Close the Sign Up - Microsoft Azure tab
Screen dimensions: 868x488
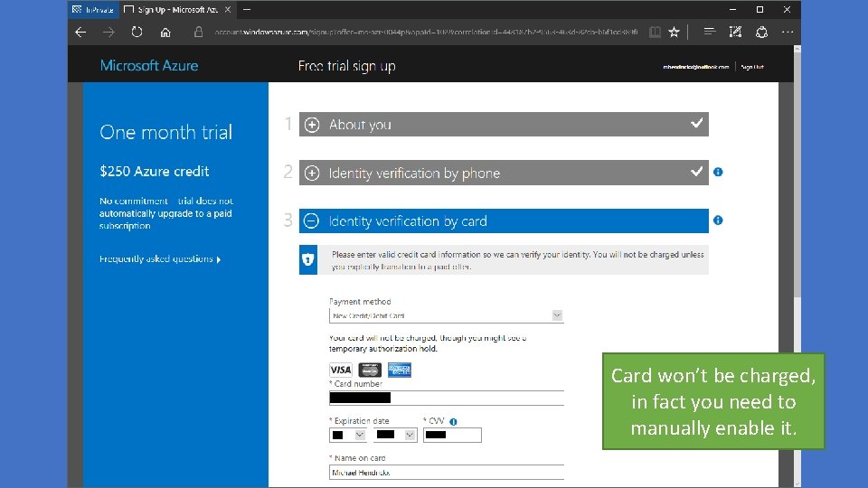coord(228,9)
